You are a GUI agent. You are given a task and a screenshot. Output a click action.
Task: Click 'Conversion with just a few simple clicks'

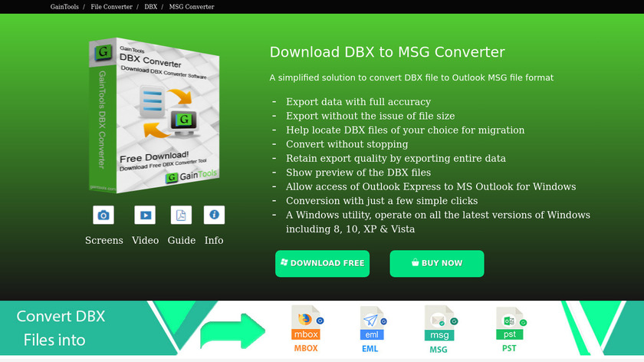tap(382, 201)
